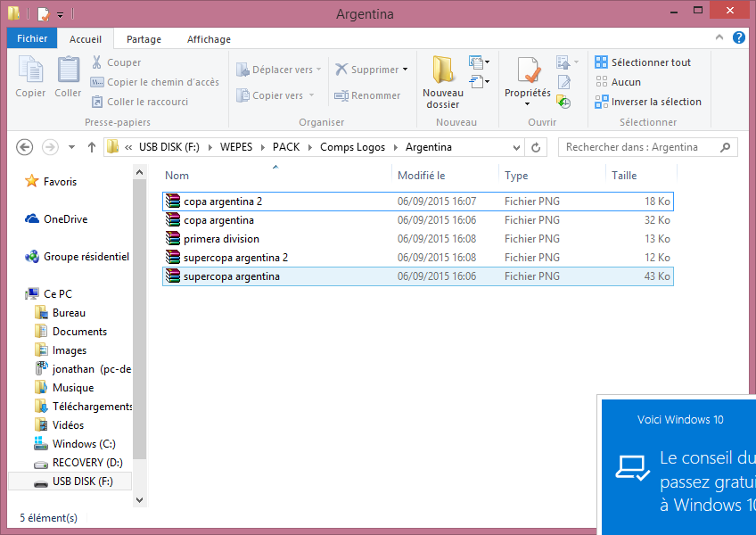Open the easy access dropdown icon
This screenshot has height=535, width=756.
tap(479, 81)
